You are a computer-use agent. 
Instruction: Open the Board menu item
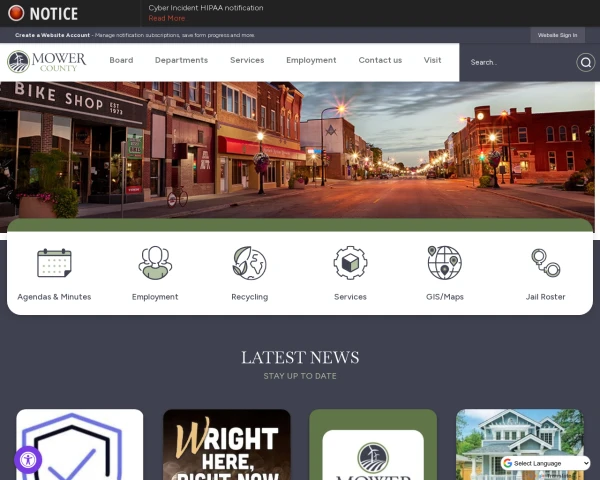(121, 60)
